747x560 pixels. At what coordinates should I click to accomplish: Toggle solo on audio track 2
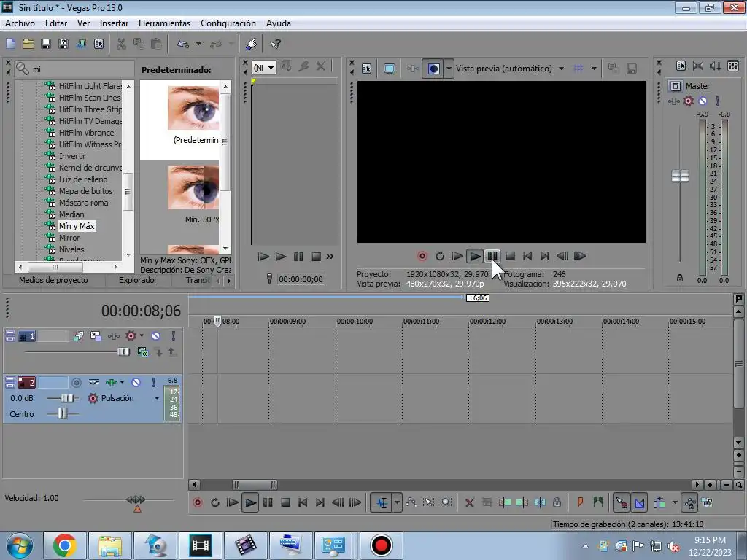[153, 382]
